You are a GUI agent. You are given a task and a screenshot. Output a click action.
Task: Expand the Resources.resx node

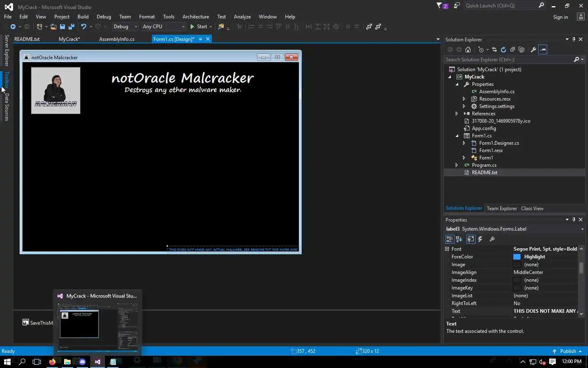[464, 99]
